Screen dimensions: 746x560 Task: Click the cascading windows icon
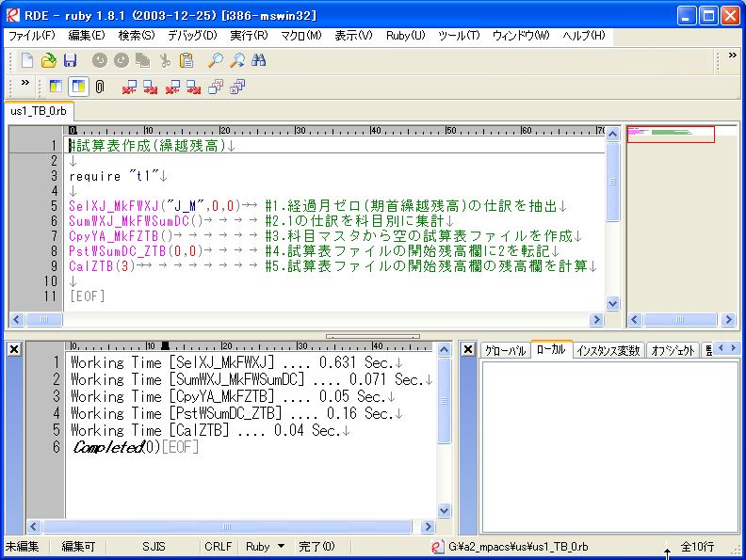(216, 87)
